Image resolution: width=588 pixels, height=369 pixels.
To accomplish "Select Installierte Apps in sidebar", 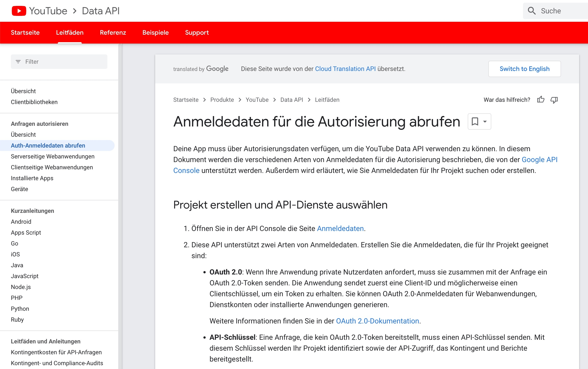I will (32, 178).
